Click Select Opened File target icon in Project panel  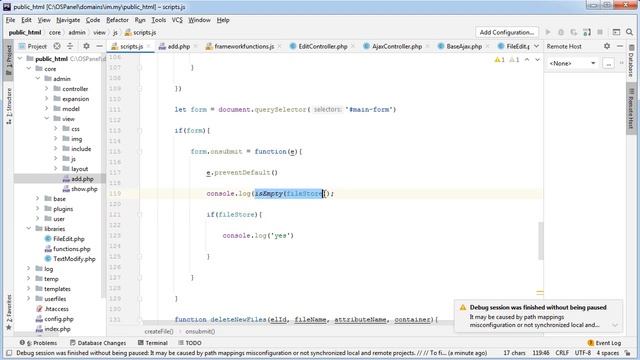57,46
